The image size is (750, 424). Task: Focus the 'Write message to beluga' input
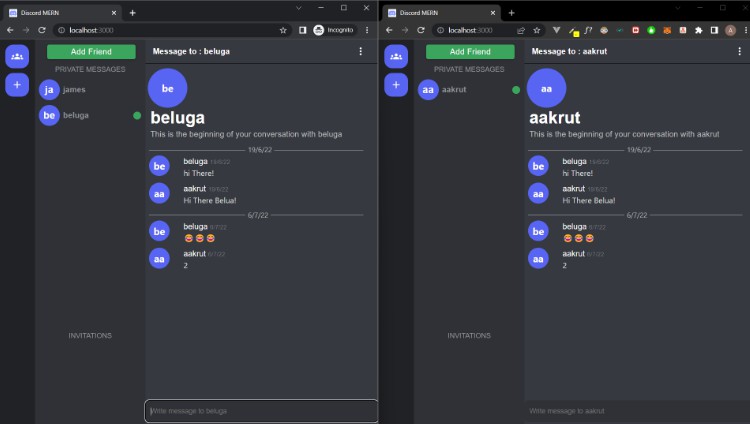[x=260, y=411]
